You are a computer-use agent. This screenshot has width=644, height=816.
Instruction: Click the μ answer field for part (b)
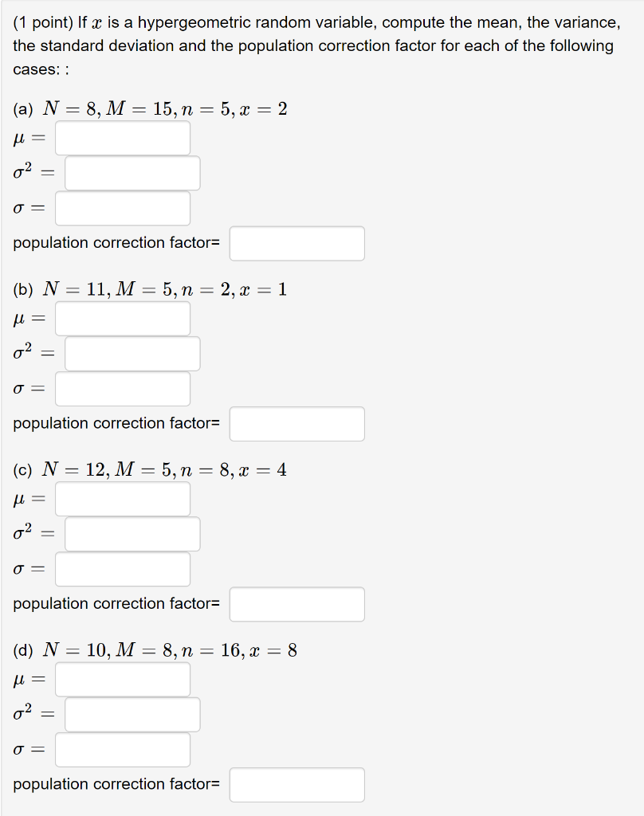[122, 318]
